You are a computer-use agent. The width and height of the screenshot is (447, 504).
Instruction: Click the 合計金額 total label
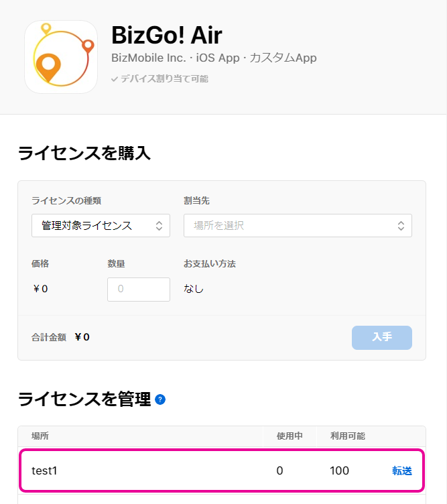pos(49,337)
